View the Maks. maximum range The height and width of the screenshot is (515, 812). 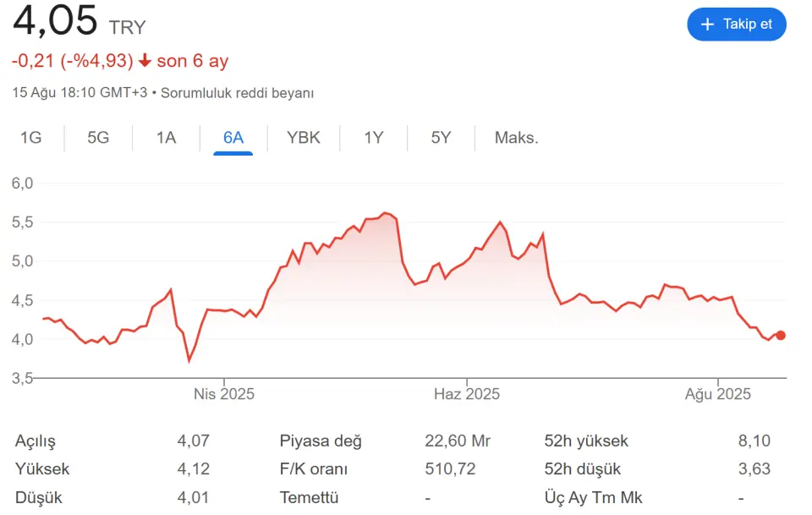pos(516,138)
